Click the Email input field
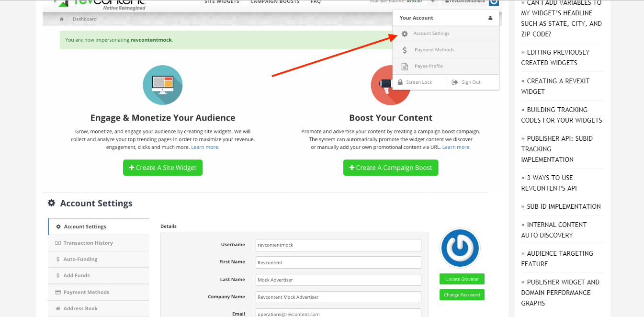Viewport: 644px width, 317px height. coord(338,313)
